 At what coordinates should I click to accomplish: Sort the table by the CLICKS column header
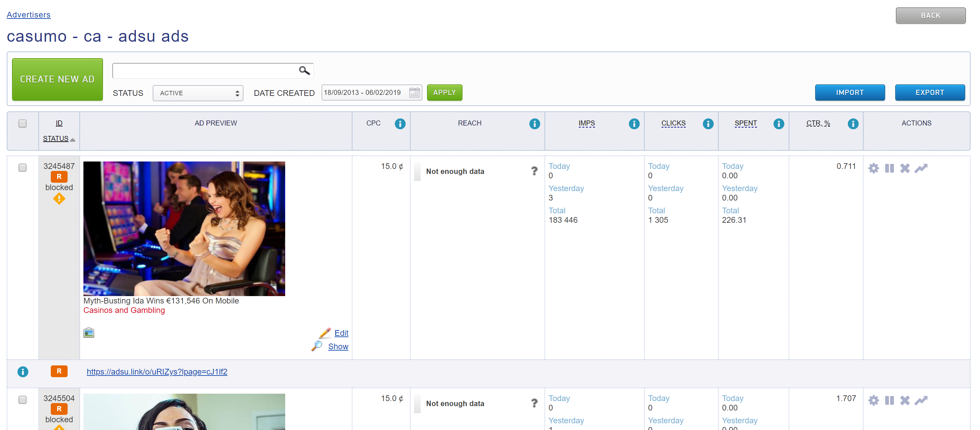click(673, 123)
